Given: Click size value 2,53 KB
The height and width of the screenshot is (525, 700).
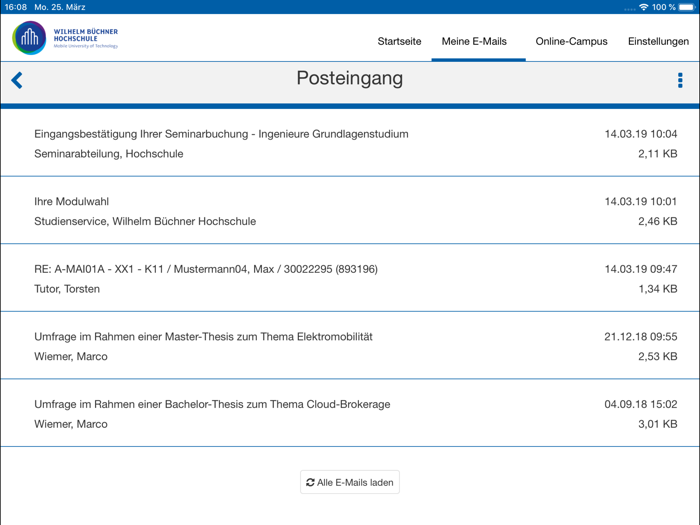Looking at the screenshot, I should click(x=658, y=356).
